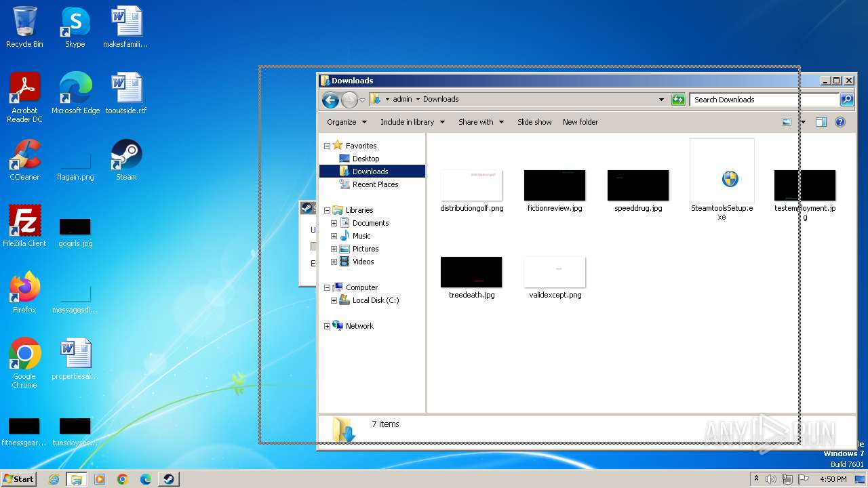Launch Firefox desktop shortcut
This screenshot has height=488, width=868.
24,292
